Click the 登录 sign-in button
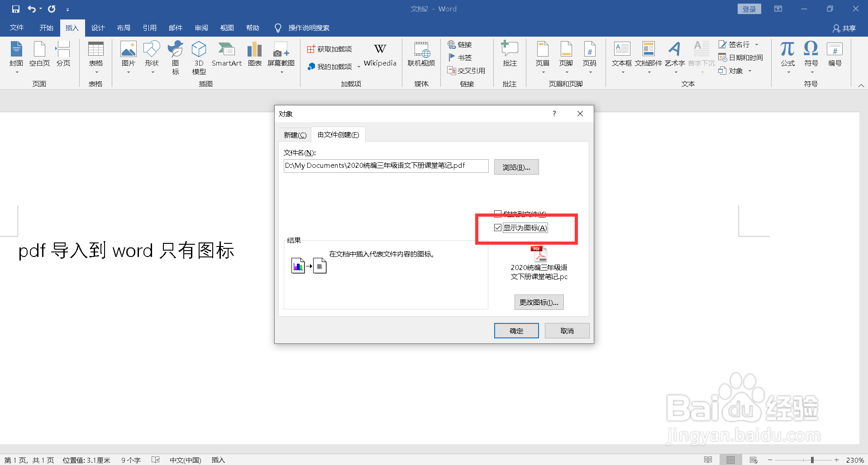 (x=749, y=9)
